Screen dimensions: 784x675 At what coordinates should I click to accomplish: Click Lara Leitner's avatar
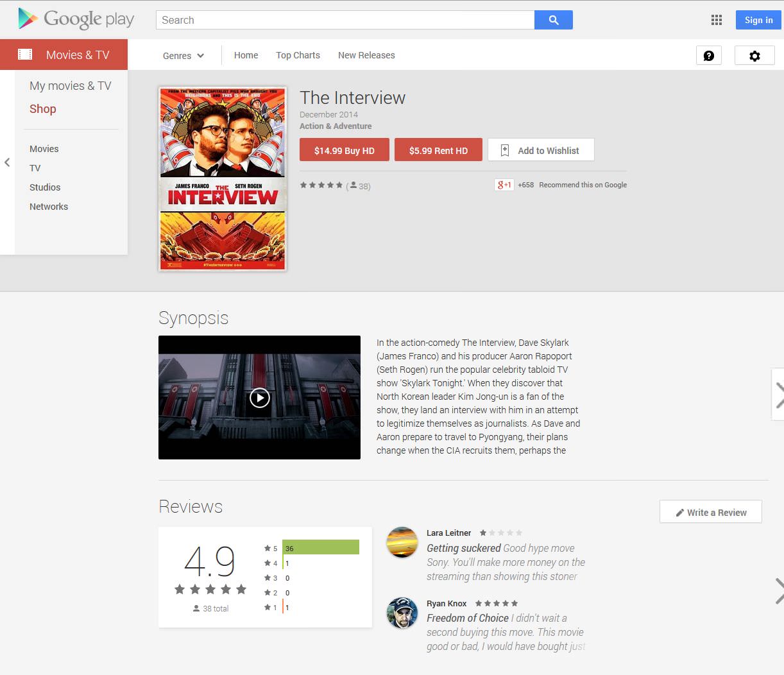pyautogui.click(x=402, y=543)
